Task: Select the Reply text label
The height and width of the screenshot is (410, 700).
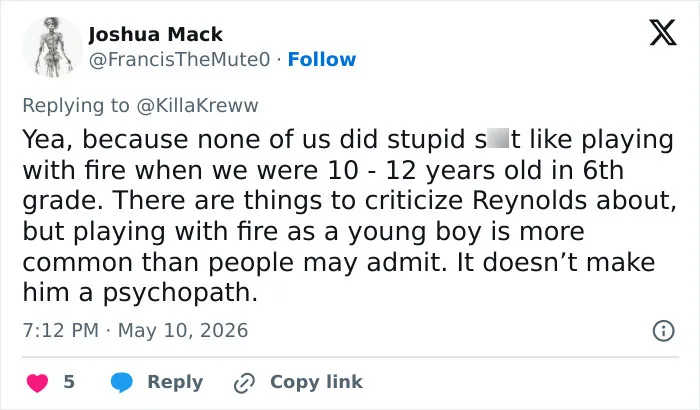Action: (175, 382)
